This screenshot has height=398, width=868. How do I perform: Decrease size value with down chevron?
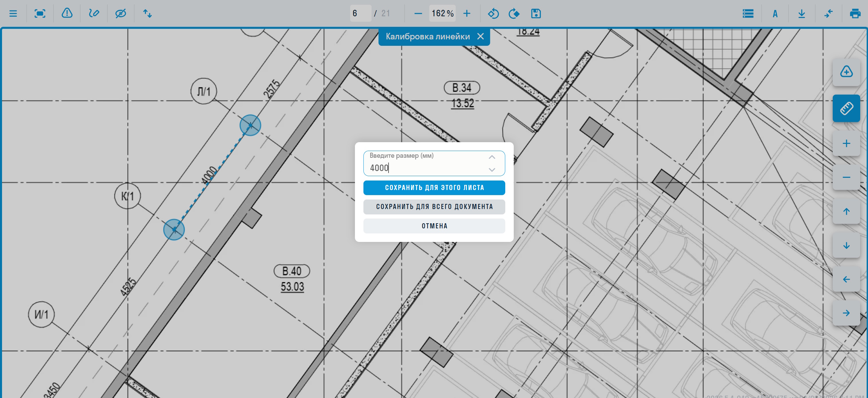(x=492, y=170)
